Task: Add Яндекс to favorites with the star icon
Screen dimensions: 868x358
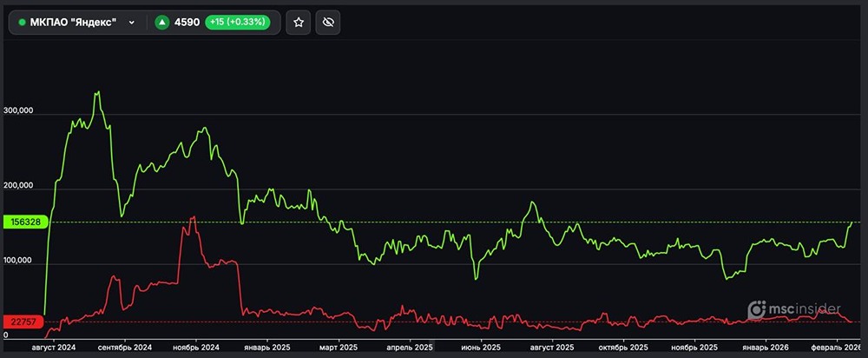Action: click(299, 23)
